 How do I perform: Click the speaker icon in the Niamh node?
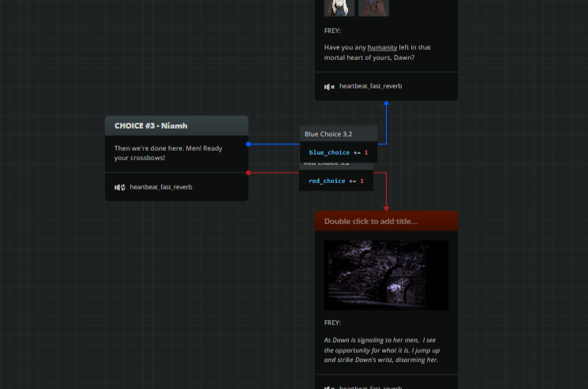(x=119, y=187)
